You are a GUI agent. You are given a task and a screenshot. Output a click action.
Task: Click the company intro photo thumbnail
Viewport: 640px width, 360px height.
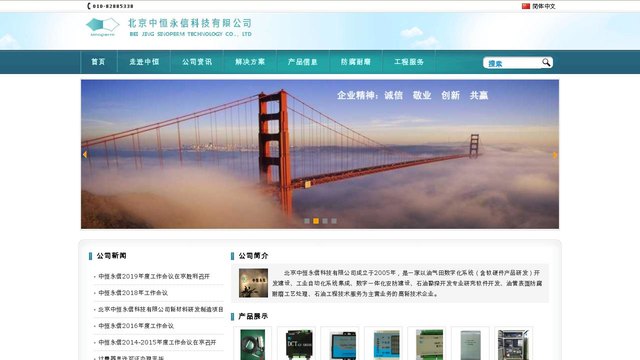[253, 283]
